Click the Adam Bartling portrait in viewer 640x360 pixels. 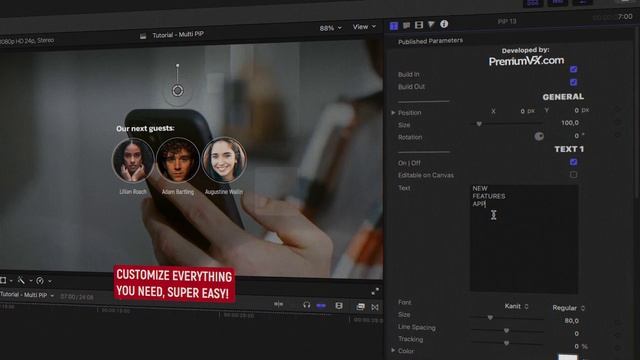coord(178,160)
